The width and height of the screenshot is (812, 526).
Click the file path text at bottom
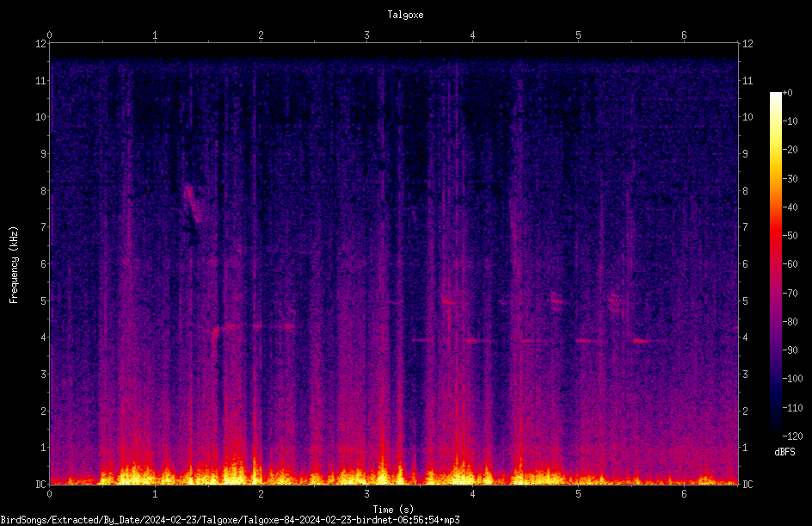click(230, 520)
